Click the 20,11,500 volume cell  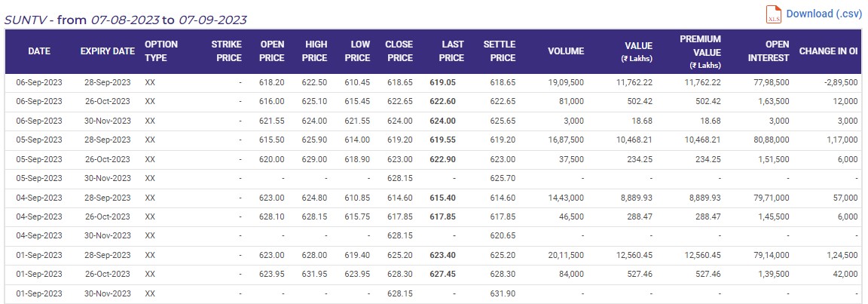point(565,256)
